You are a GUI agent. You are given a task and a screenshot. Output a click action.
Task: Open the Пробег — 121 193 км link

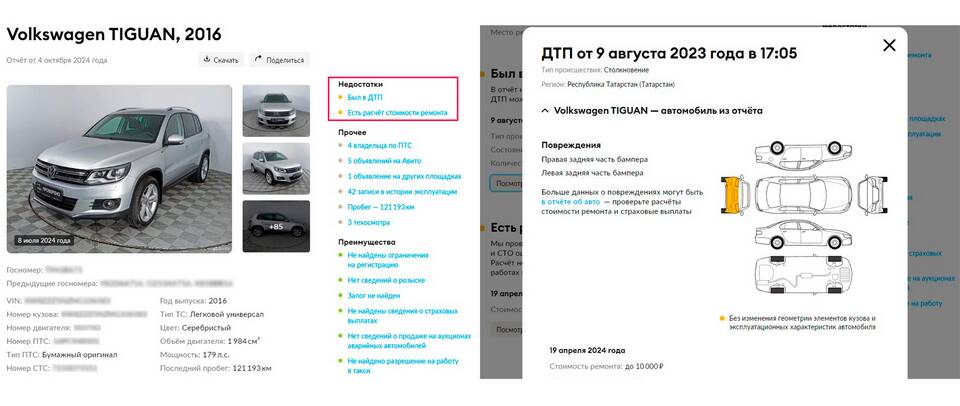[381, 207]
